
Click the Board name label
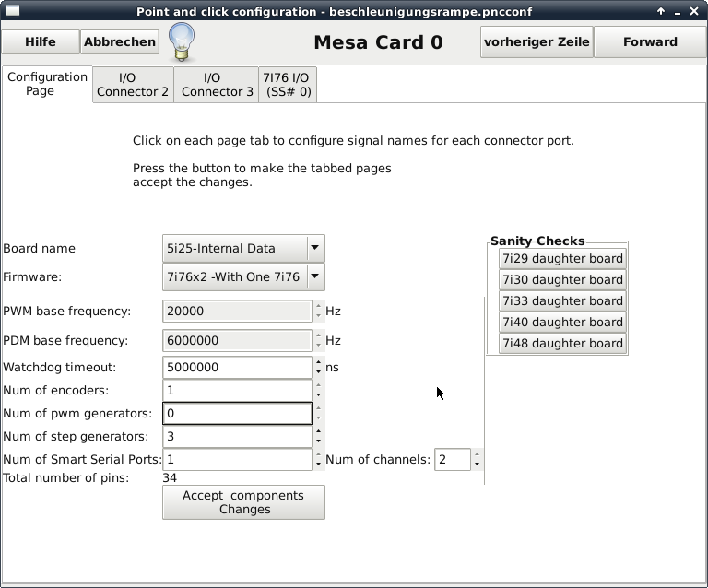pos(40,249)
